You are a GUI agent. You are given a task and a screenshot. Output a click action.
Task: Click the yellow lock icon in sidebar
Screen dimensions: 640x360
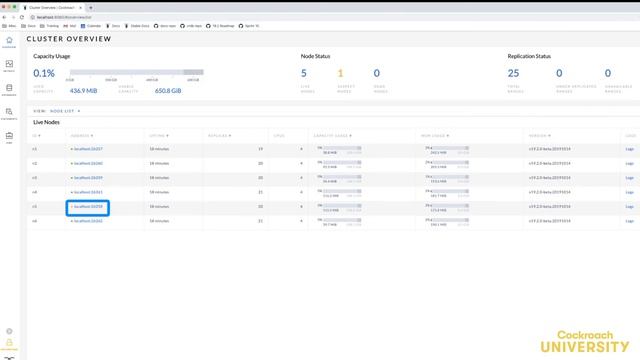pos(9,342)
